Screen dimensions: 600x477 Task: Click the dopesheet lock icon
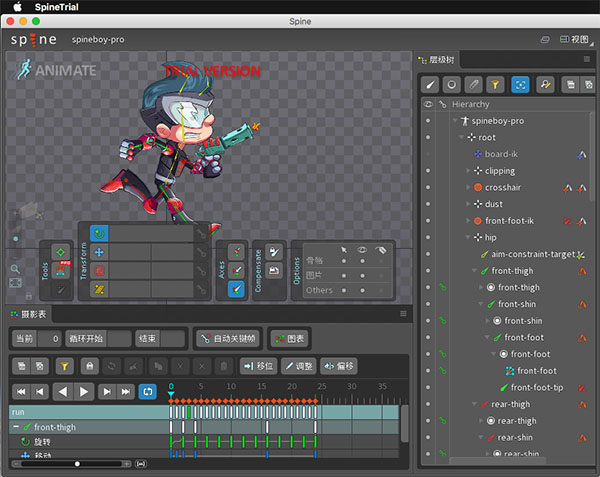click(90, 366)
